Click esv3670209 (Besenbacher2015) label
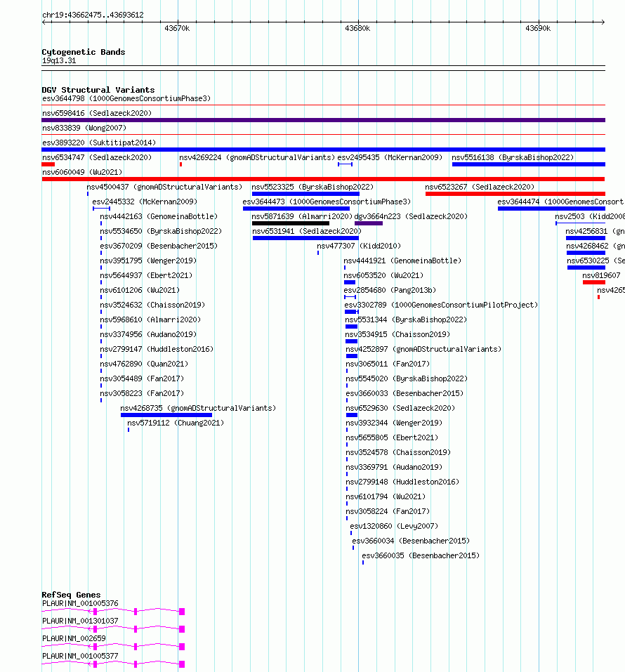 (x=159, y=246)
